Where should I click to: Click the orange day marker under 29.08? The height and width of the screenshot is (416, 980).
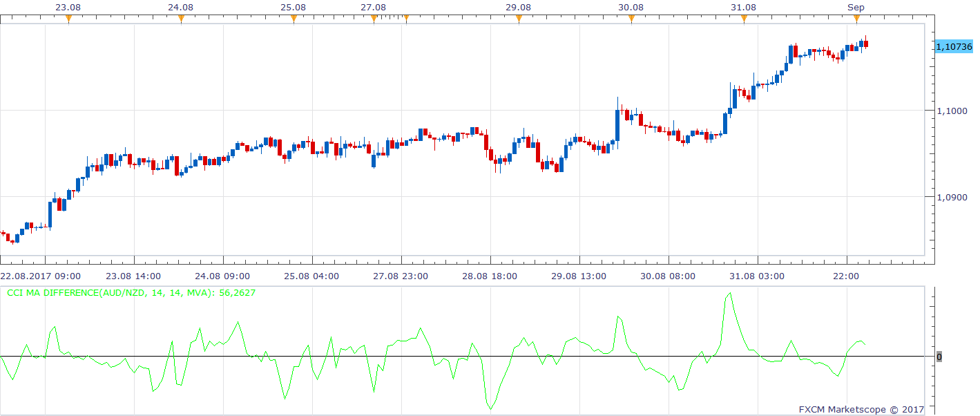(519, 19)
